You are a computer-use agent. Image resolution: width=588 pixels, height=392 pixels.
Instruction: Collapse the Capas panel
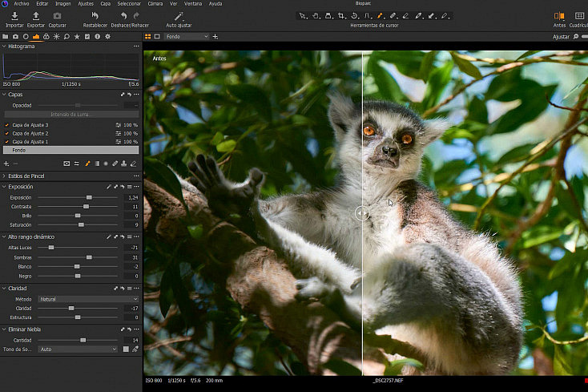[x=4, y=95]
